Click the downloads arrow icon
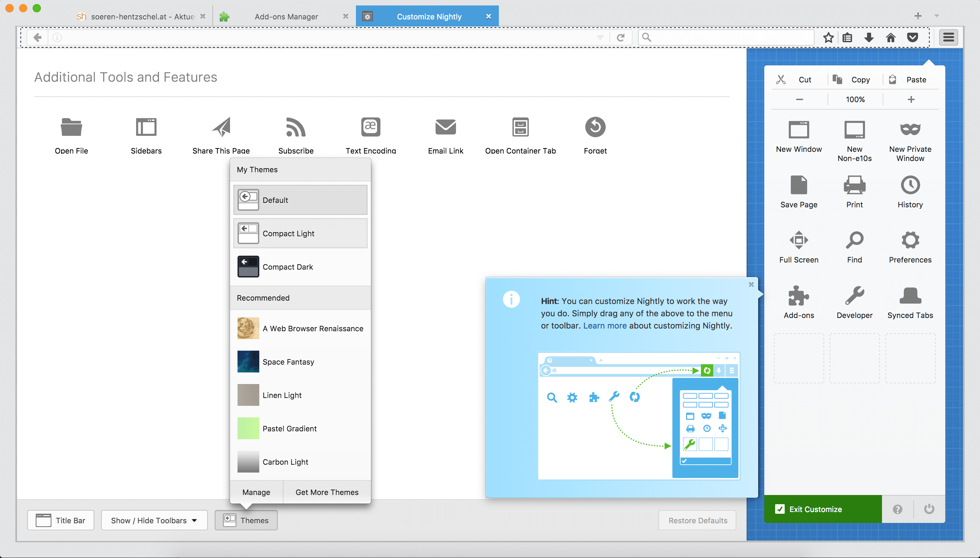This screenshot has height=558, width=980. 869,37
